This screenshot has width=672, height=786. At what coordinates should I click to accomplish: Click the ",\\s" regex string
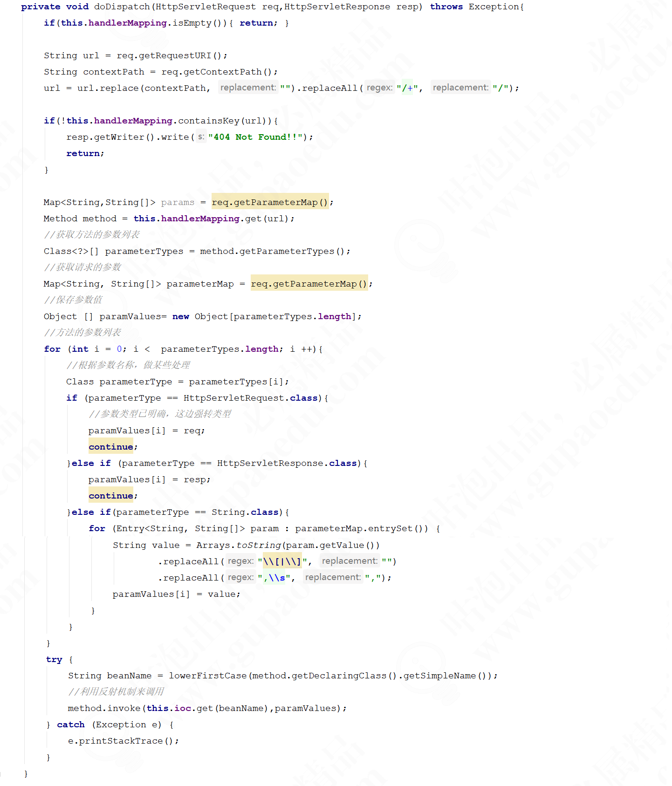coord(274,578)
